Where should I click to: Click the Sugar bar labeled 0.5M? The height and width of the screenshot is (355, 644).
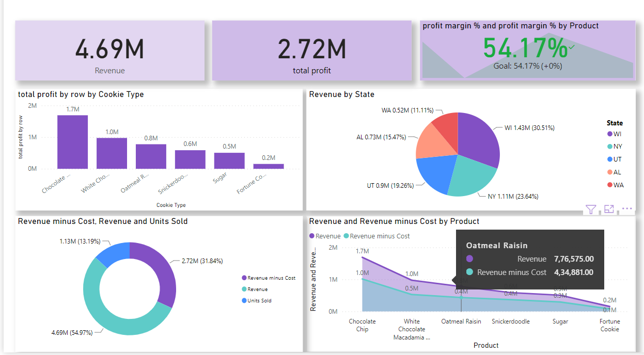click(229, 160)
